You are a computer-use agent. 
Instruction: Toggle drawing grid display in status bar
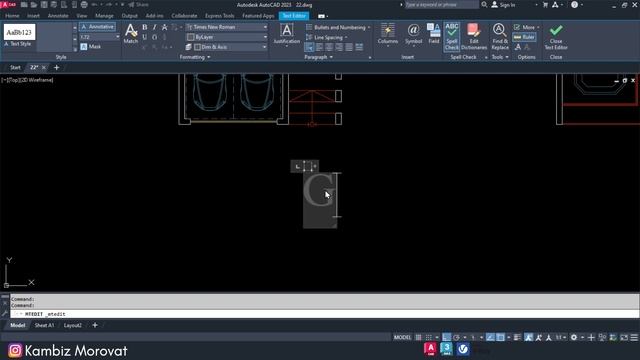click(x=418, y=337)
